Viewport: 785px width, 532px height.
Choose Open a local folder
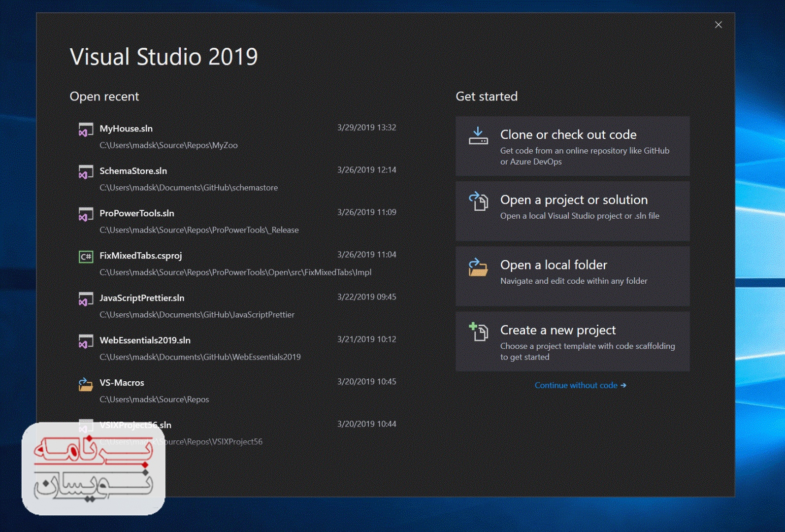point(572,276)
